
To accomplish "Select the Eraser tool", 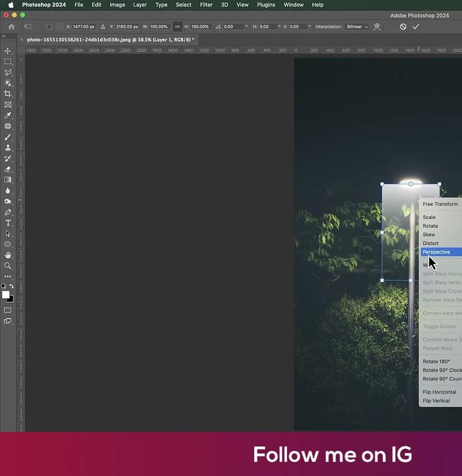I will pos(8,169).
